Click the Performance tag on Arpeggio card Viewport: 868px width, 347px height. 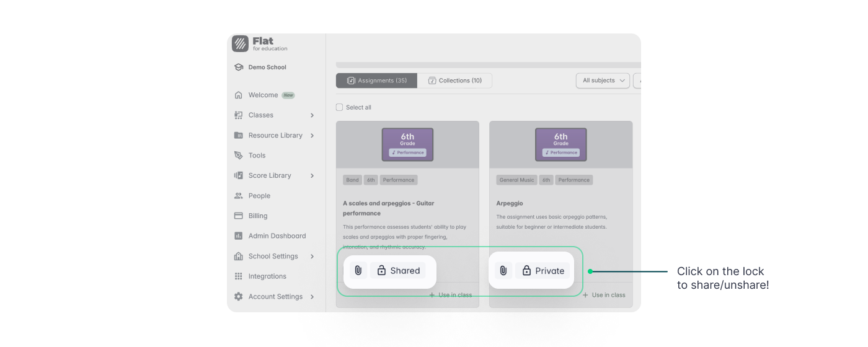(574, 180)
